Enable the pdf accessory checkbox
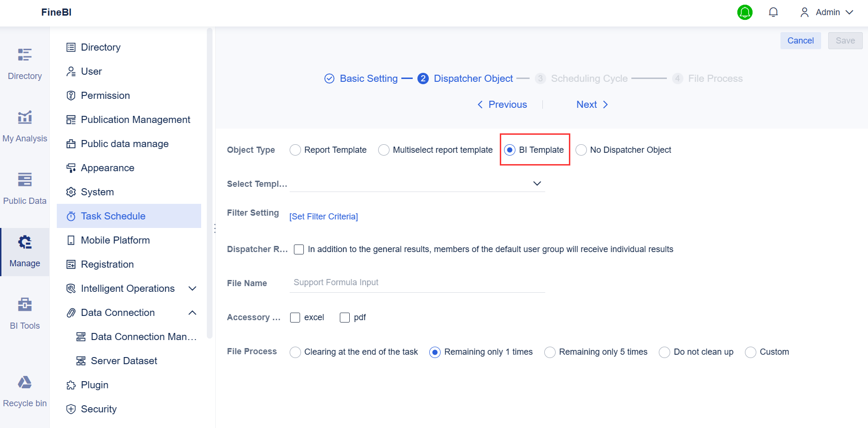This screenshot has width=868, height=428. (x=344, y=317)
